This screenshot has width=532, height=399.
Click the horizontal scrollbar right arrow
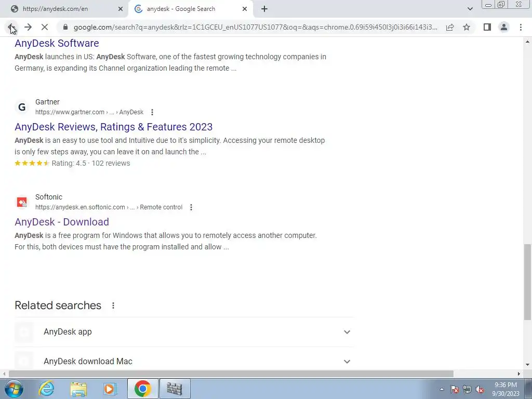(x=519, y=374)
